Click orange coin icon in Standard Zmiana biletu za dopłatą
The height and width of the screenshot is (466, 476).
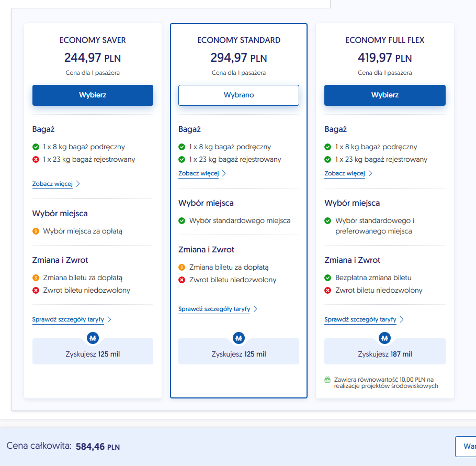click(x=182, y=268)
